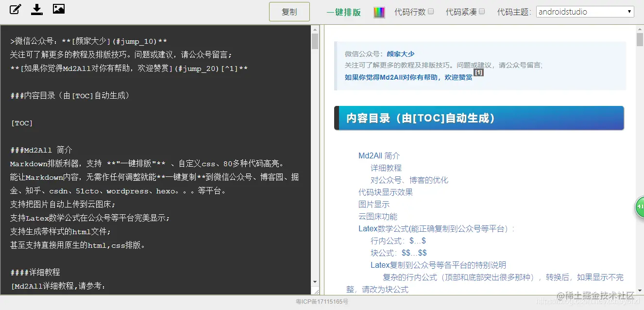Click the 复制 copy button
Screen dimensions: 644x310
(289, 12)
